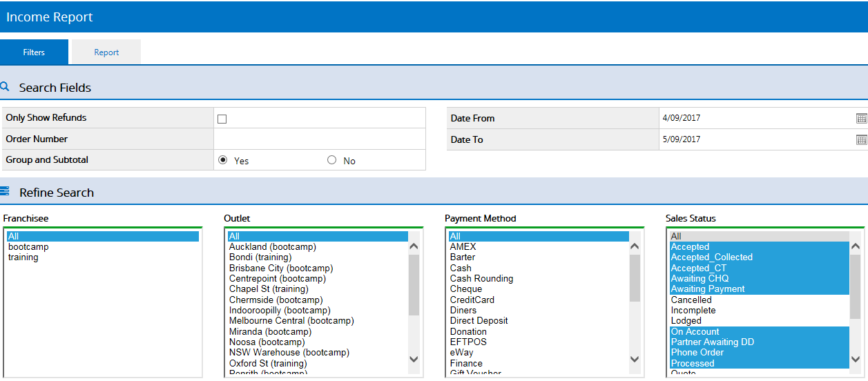
Task: Click the Payment Method list scroll up arrow
Action: tap(635, 246)
